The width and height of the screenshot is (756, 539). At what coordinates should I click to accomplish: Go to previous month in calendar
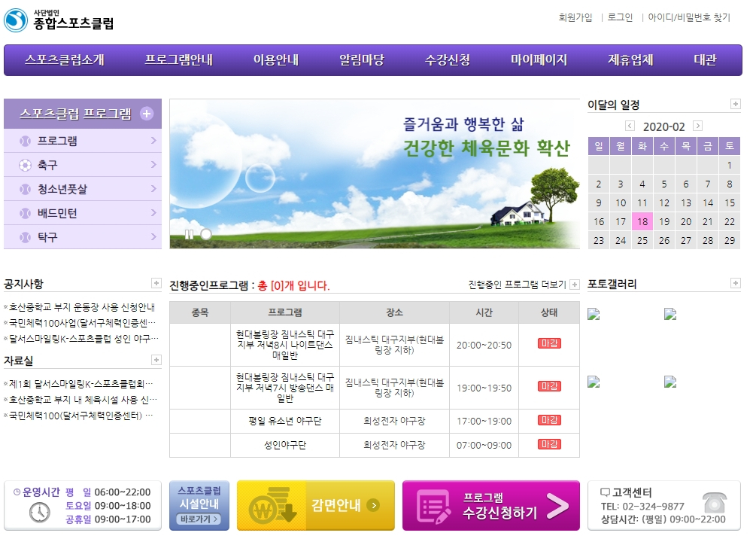(x=630, y=126)
